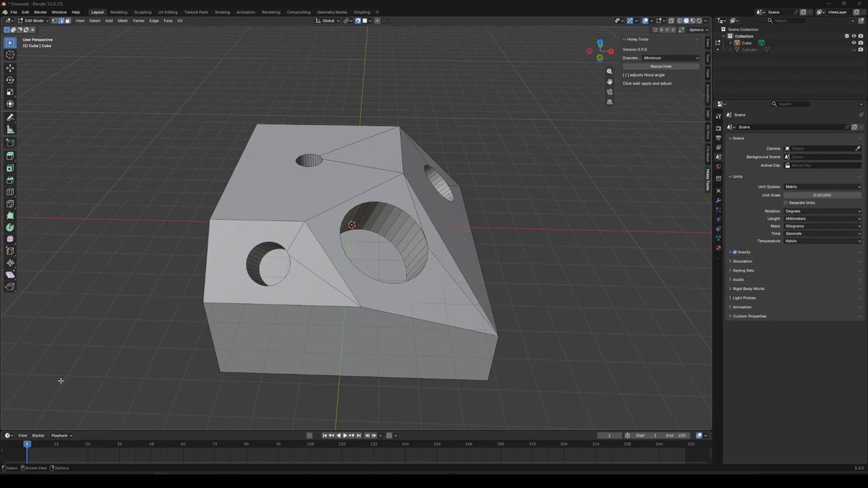The image size is (868, 488).
Task: Open the Length Millimeters dropdown
Action: click(823, 218)
